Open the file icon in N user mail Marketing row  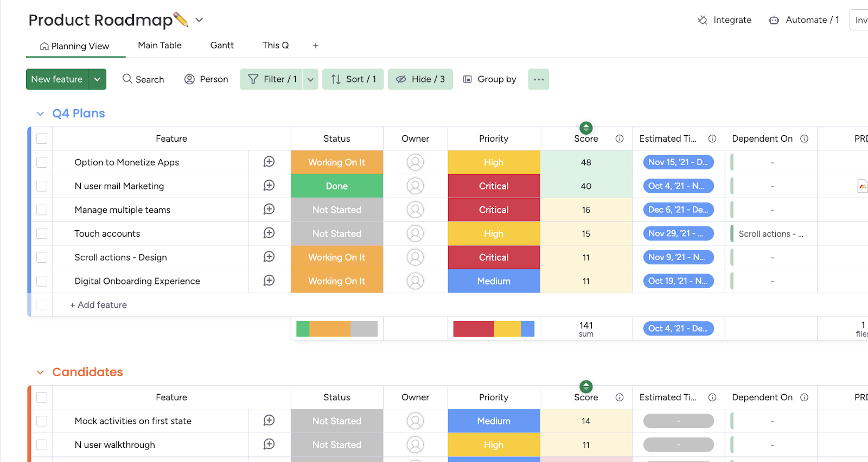[x=862, y=186]
